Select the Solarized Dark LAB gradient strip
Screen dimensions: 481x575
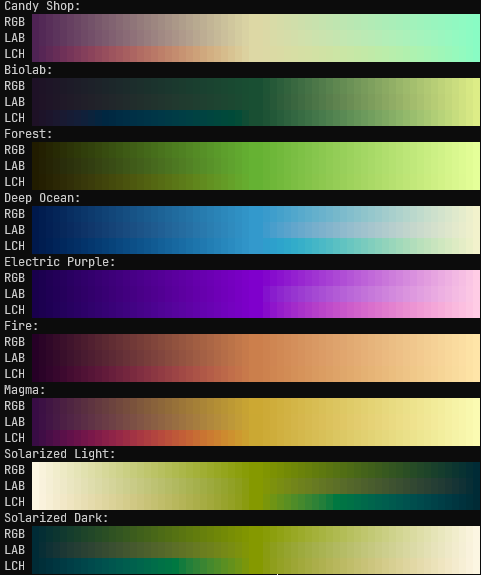pyautogui.click(x=256, y=550)
